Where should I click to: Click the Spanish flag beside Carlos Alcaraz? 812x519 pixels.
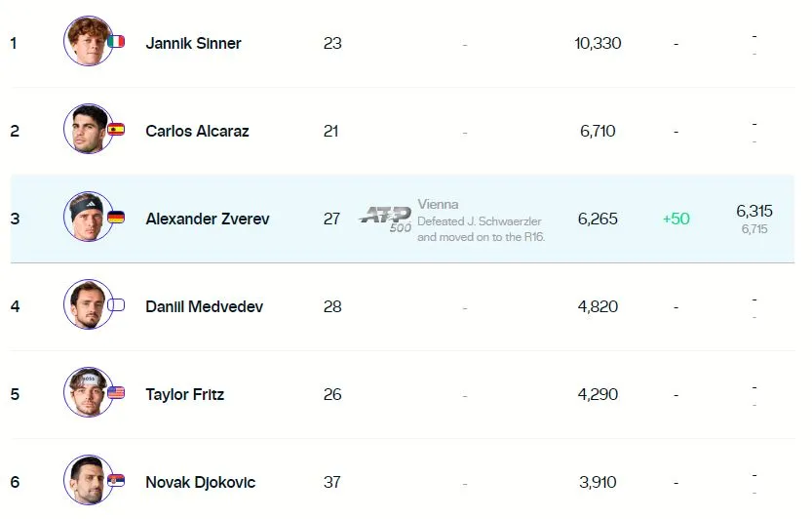[x=116, y=130]
